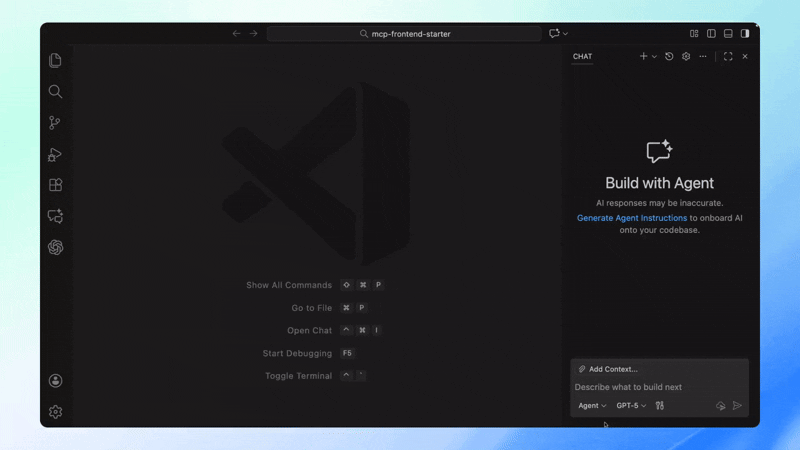Open the Run and Debug view
Viewport: 800px width, 450px height.
(x=55, y=154)
